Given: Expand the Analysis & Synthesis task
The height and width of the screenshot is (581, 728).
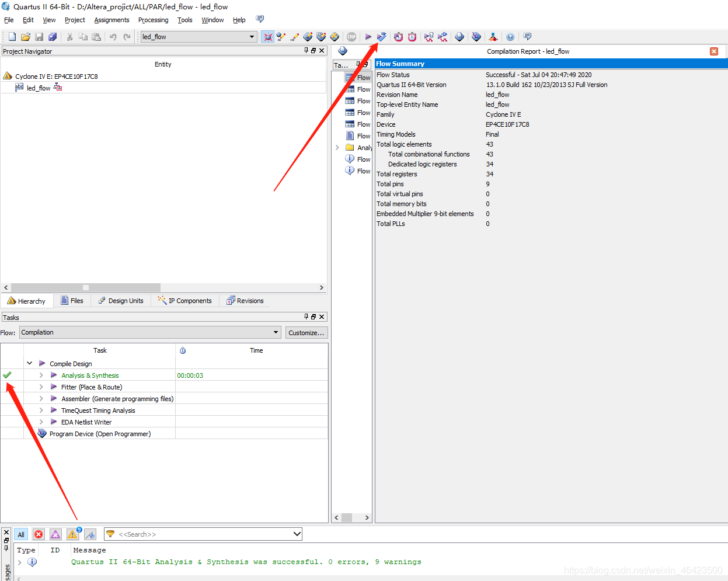Looking at the screenshot, I should pos(41,375).
